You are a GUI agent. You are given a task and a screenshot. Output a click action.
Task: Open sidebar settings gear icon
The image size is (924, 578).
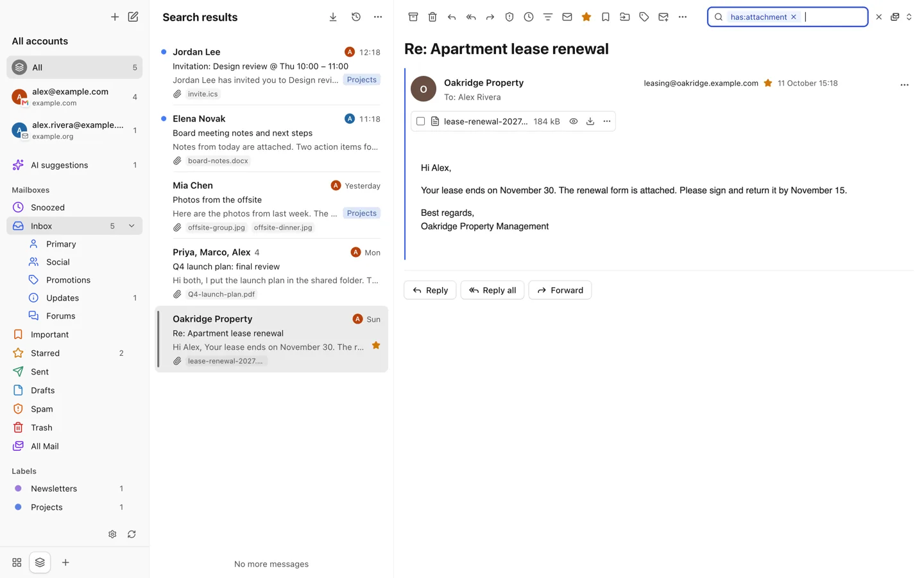pos(112,534)
